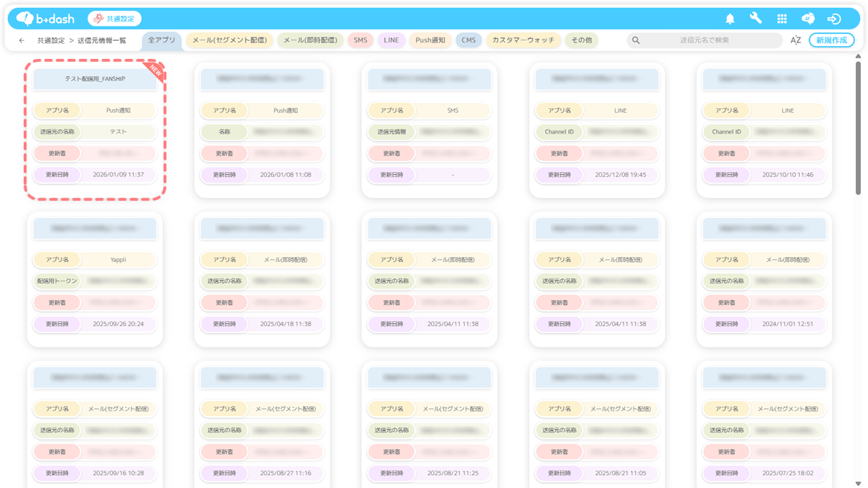Click the 共通設定 button in header
This screenshot has height=488, width=868.
[x=115, y=19]
